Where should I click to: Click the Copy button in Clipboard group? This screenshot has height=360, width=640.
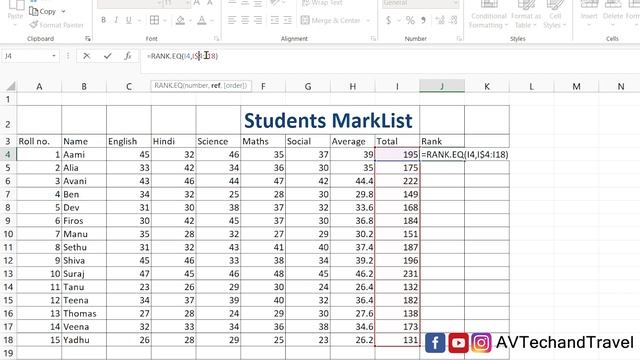click(x=42, y=11)
